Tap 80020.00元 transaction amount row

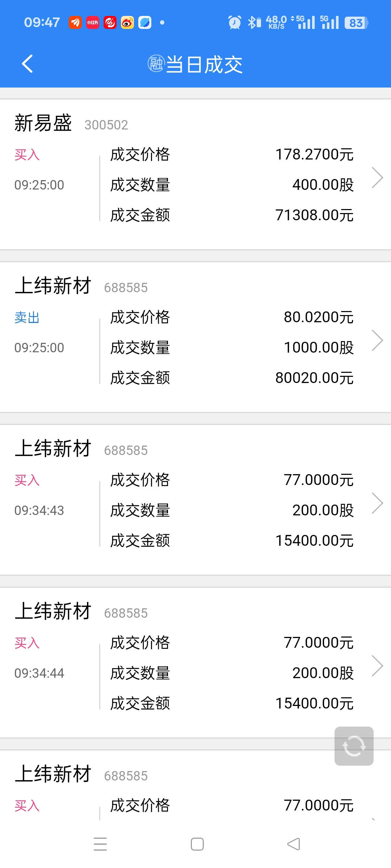click(x=232, y=378)
